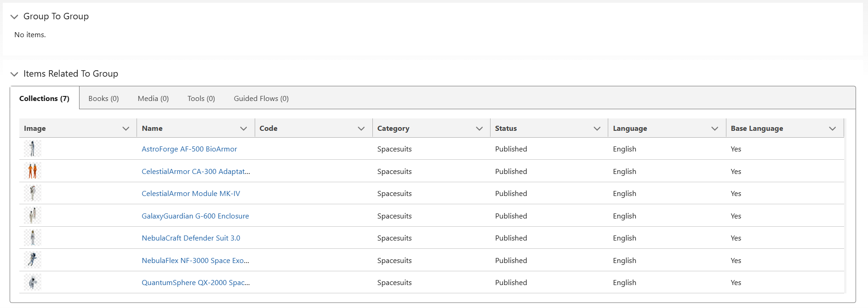Open NebulaCraft Defender Suit 3.0 collection
The height and width of the screenshot is (308, 868).
191,238
